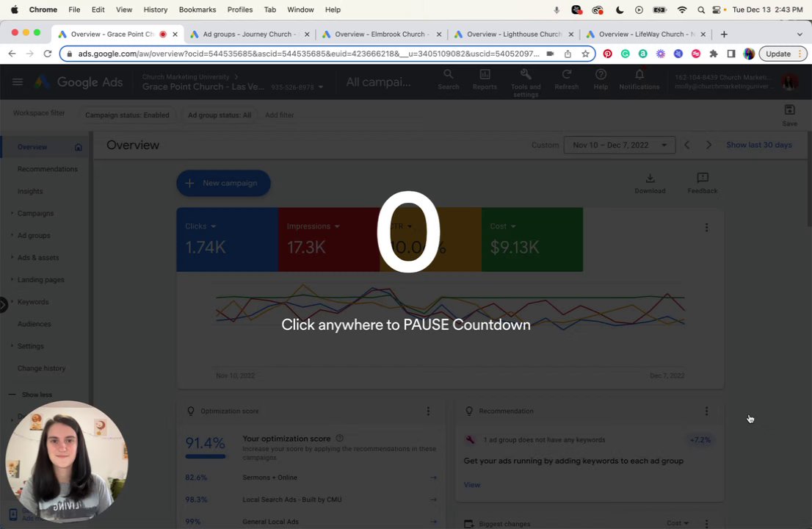The image size is (812, 529).
Task: Click Show last 30 days link
Action: pos(758,145)
